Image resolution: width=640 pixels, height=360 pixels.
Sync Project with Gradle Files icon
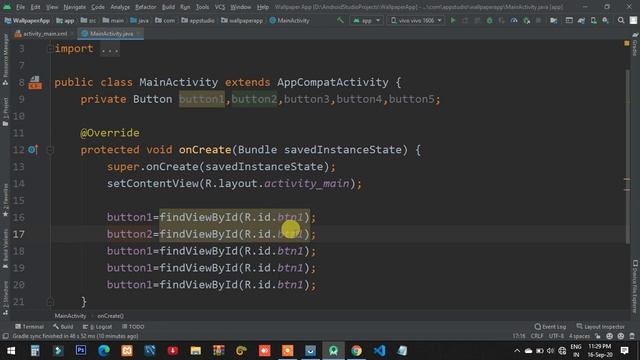[x=581, y=20]
